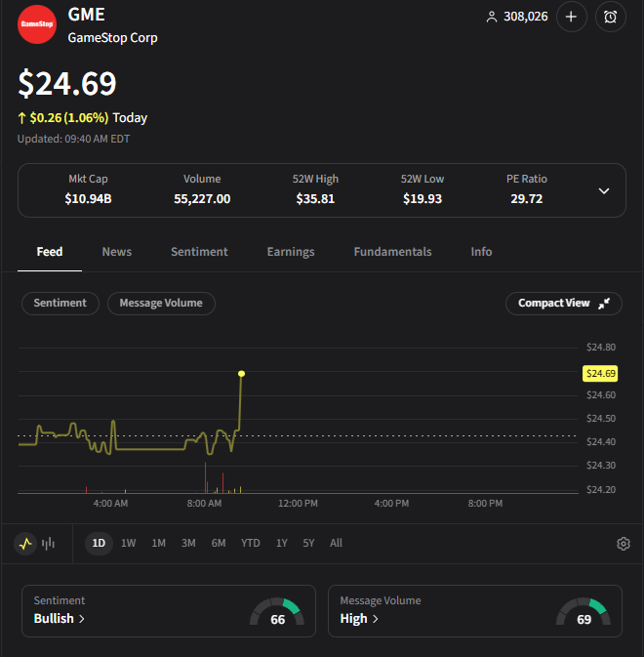644x657 pixels.
Task: Set a price alert with alarm clock icon
Action: point(610,17)
